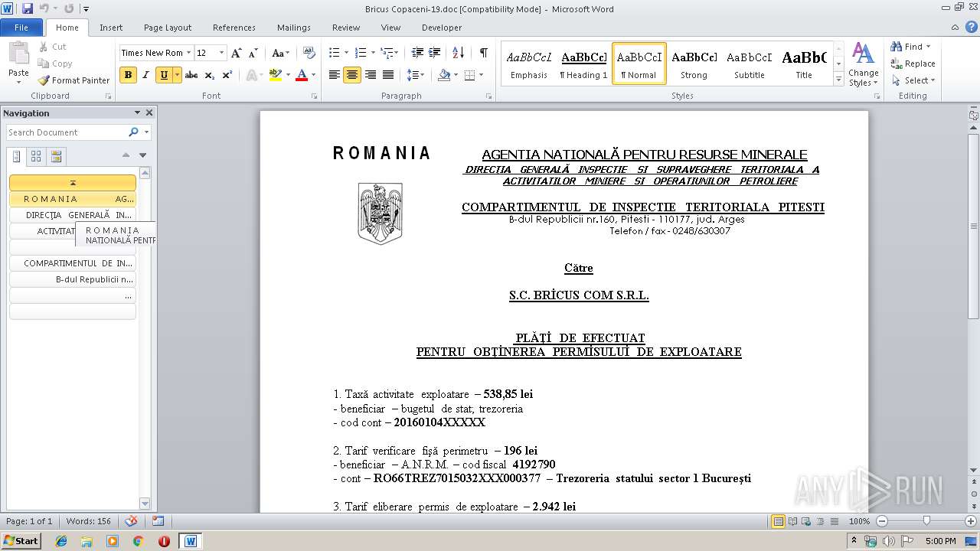Apply the Emphasis style
This screenshot has width=980, height=551.
[529, 64]
